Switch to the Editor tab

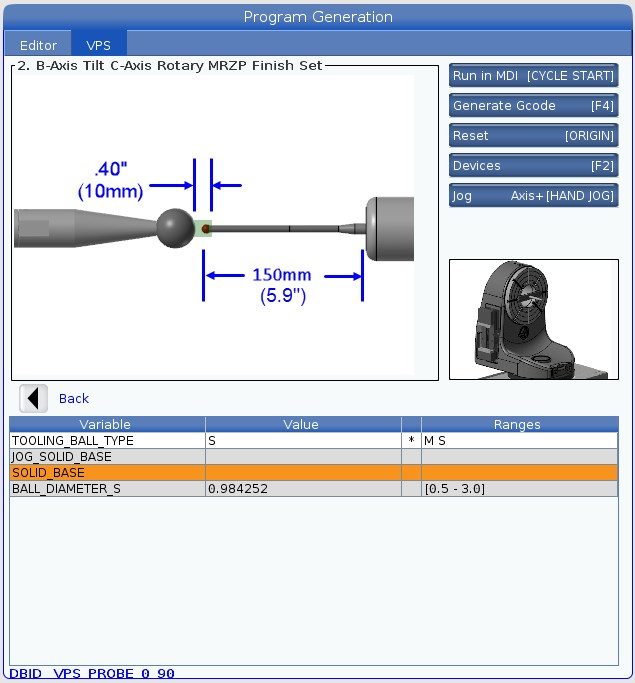tap(38, 45)
